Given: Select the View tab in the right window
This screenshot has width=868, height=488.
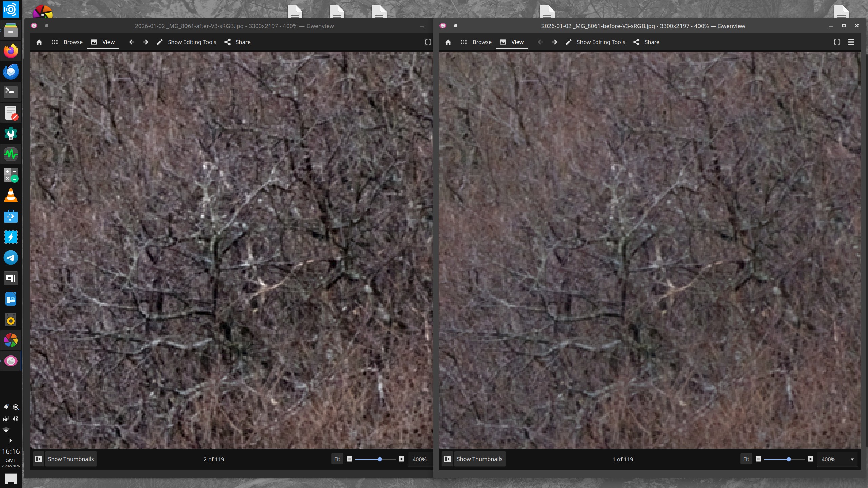Looking at the screenshot, I should (x=512, y=42).
